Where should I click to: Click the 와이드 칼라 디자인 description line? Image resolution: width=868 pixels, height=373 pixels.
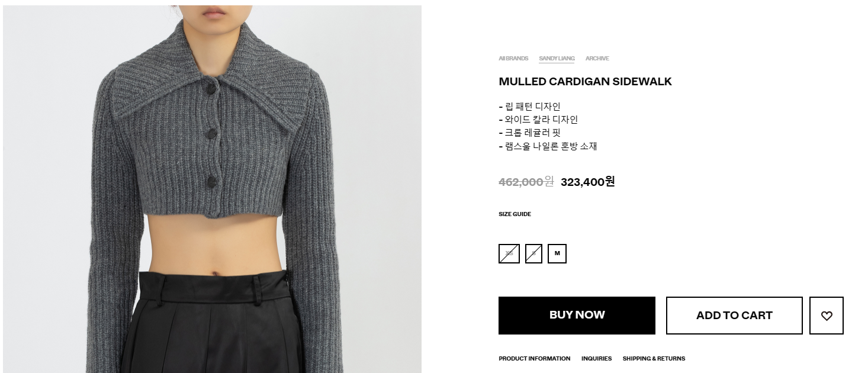tap(538, 120)
